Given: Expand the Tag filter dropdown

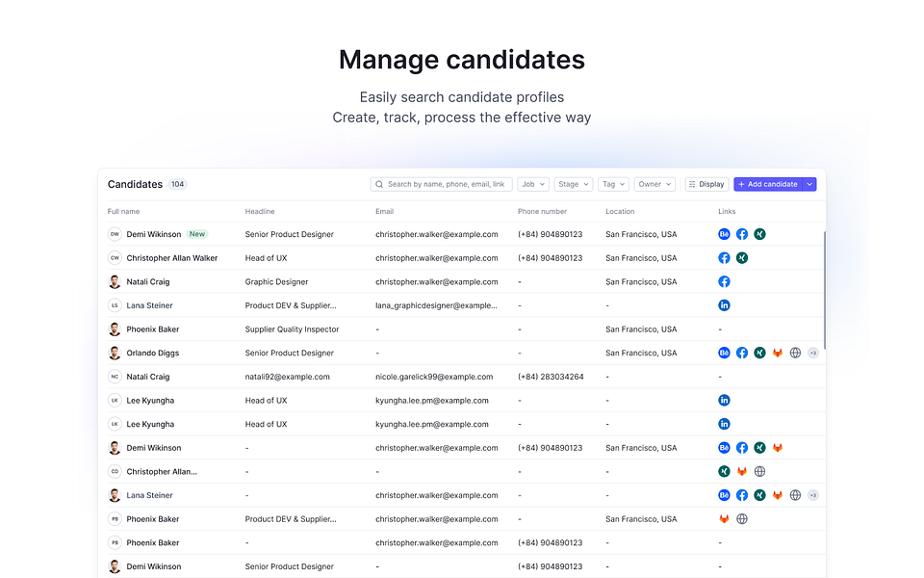Looking at the screenshot, I should point(612,184).
